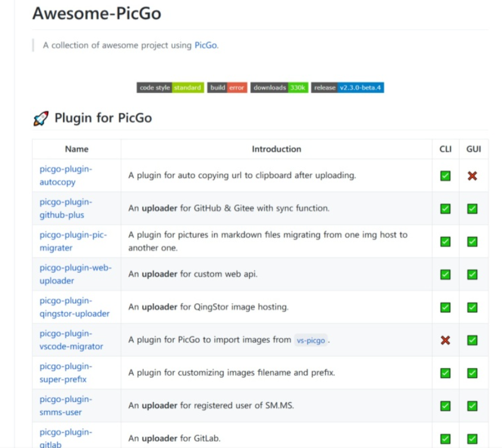The height and width of the screenshot is (448, 502).
Task: Click the release v2.3.0-beta.4 badge
Action: (x=347, y=88)
